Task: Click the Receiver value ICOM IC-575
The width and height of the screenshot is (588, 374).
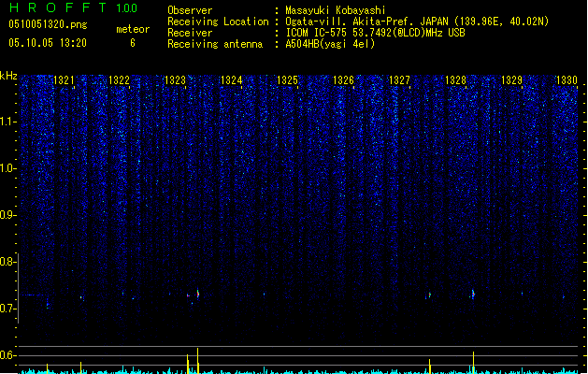Action: tap(318, 33)
